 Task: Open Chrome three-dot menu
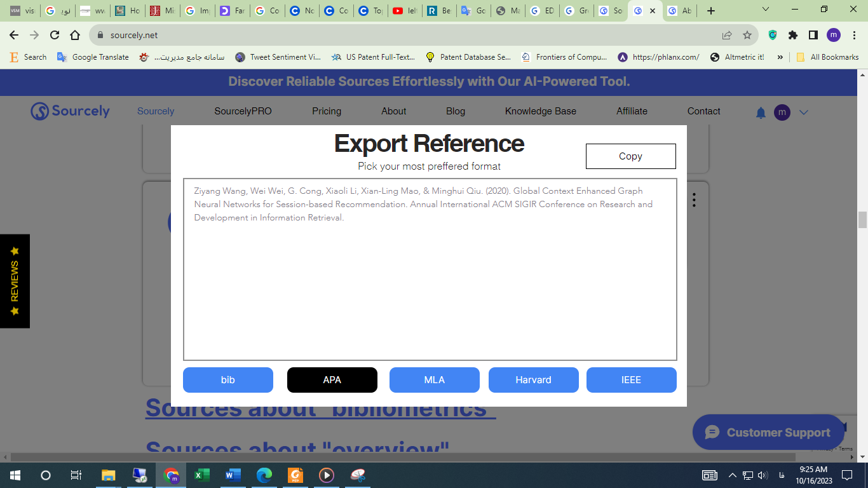(854, 35)
